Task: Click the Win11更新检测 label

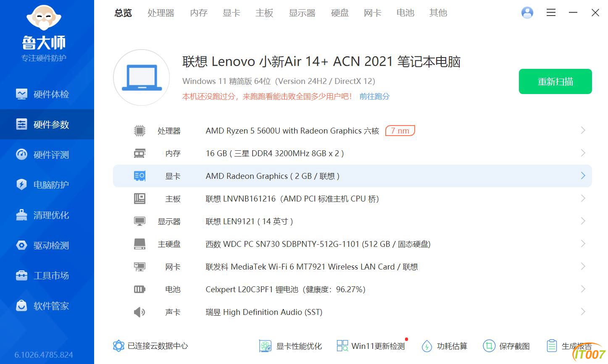Action: pyautogui.click(x=378, y=346)
